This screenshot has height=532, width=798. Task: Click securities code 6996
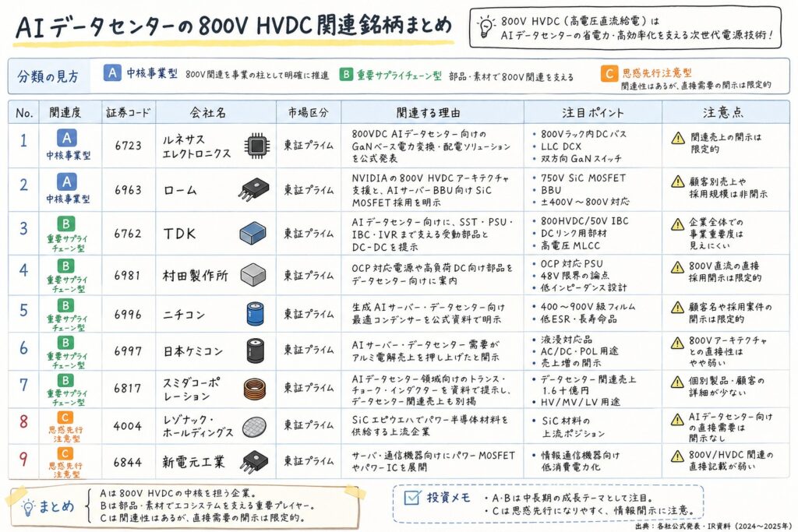128,315
